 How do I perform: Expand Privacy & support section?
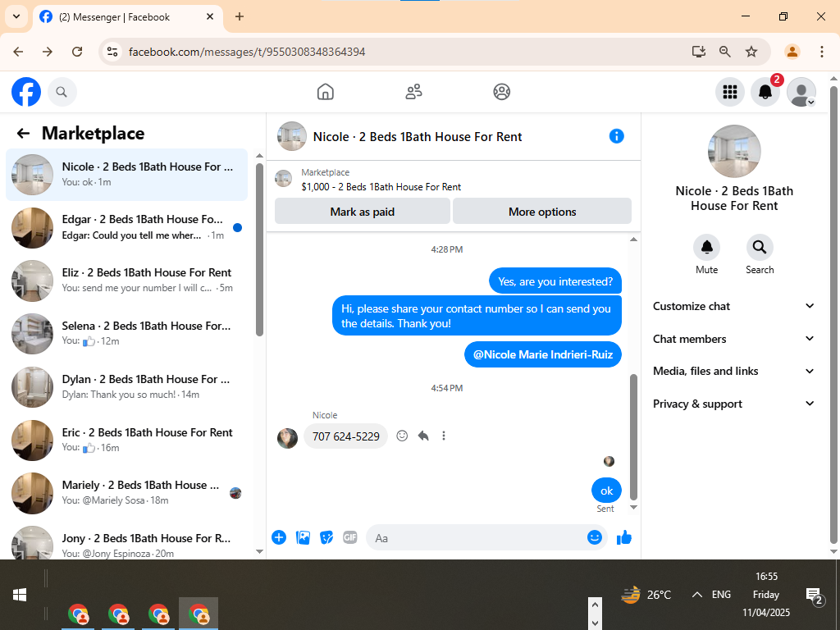coord(733,404)
